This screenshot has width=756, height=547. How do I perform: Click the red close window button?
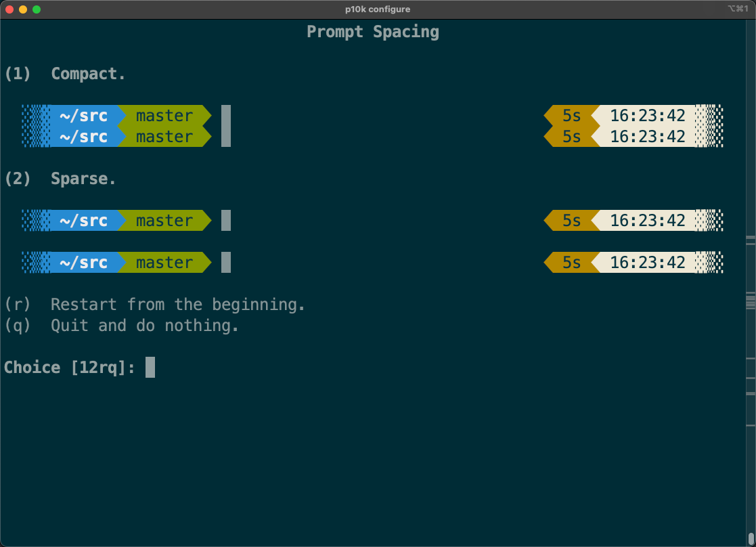[9, 9]
